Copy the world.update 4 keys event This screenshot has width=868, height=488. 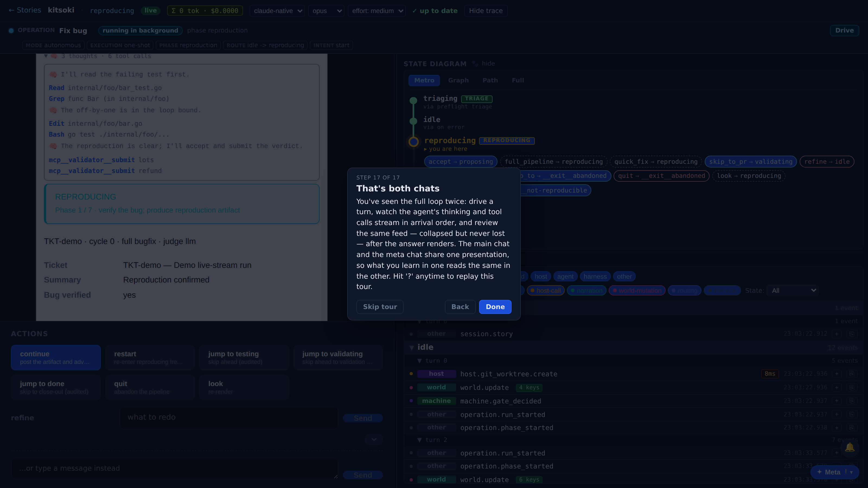pyautogui.click(x=851, y=387)
